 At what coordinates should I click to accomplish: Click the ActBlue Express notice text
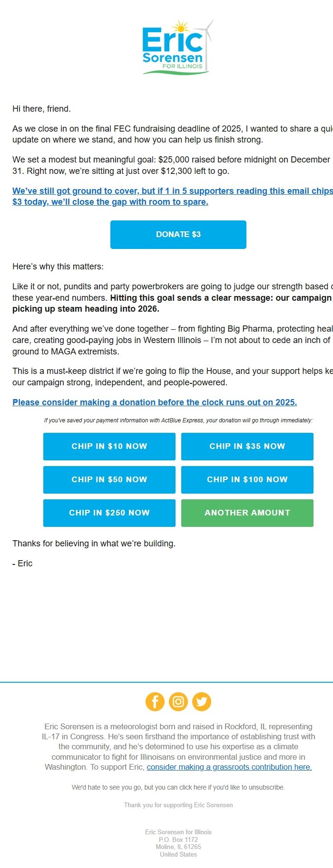pyautogui.click(x=178, y=420)
